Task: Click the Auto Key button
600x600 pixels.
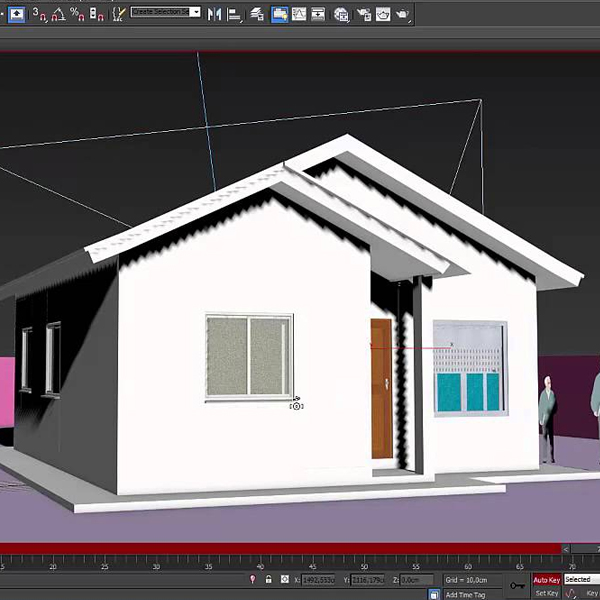Action: (546, 579)
